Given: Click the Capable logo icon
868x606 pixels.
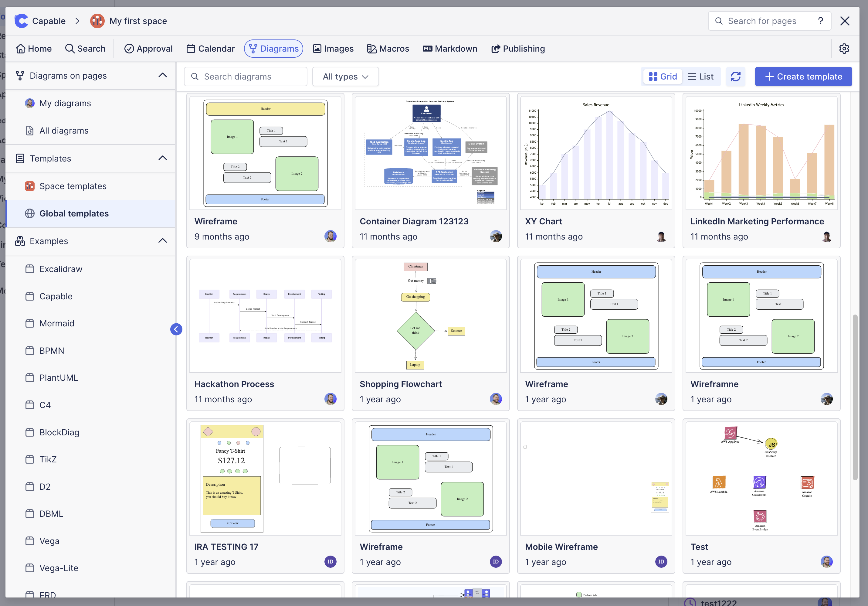Looking at the screenshot, I should click(x=22, y=21).
